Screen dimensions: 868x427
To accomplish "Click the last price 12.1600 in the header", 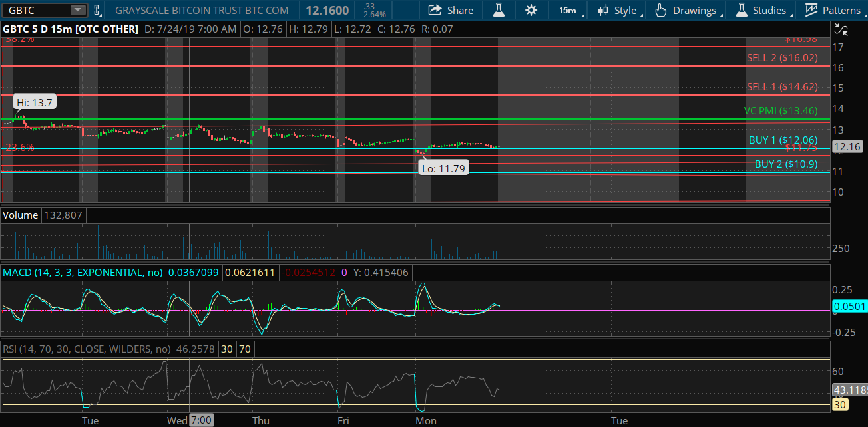I will (x=327, y=10).
